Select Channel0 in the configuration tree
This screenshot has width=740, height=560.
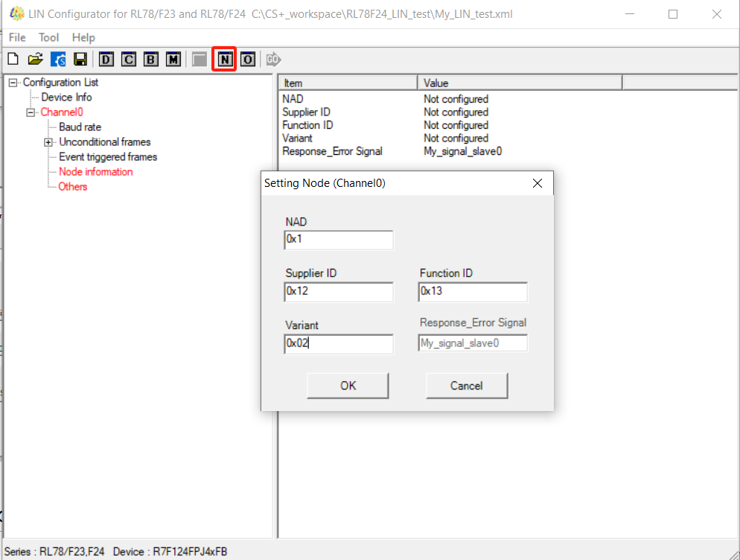click(x=62, y=112)
